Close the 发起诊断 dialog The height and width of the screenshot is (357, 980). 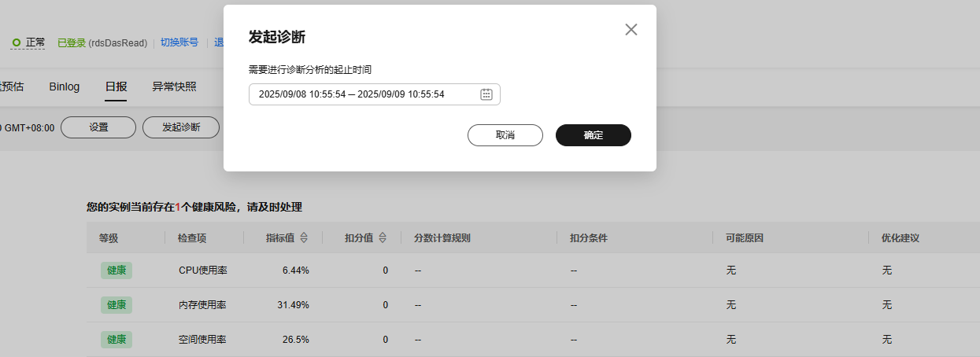click(631, 30)
